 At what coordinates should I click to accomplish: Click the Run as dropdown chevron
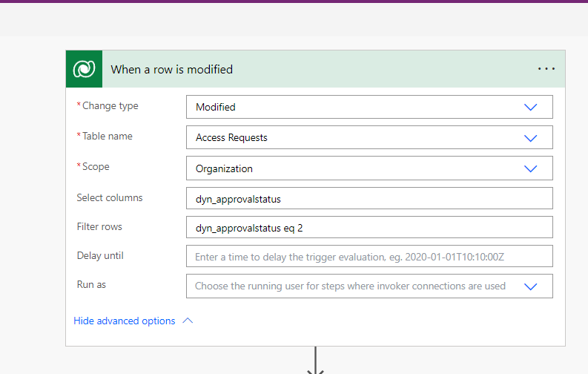pos(530,286)
